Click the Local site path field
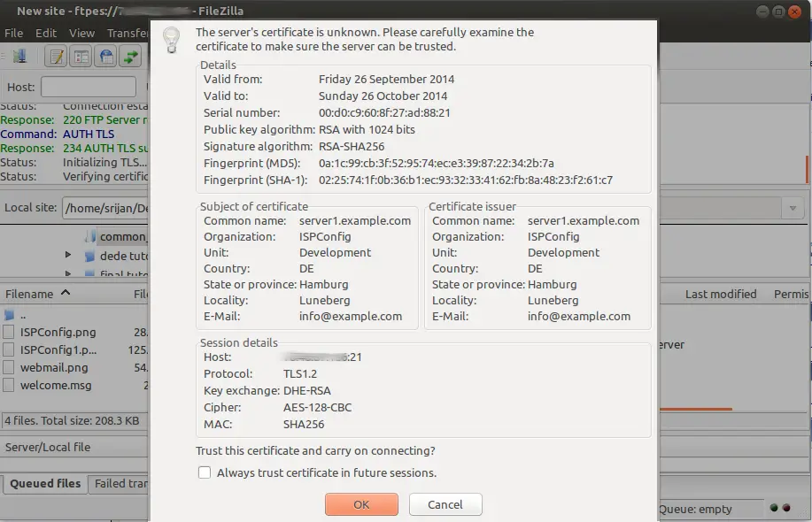 105,208
